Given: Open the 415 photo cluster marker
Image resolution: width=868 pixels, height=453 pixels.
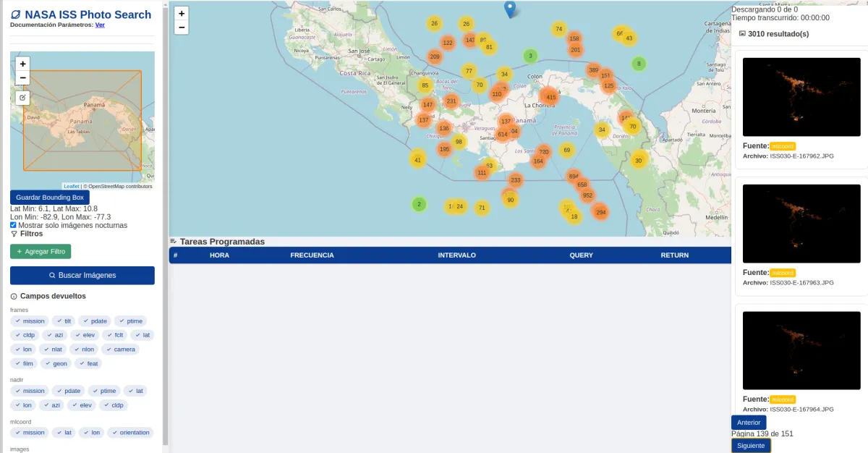Looking at the screenshot, I should (550, 97).
